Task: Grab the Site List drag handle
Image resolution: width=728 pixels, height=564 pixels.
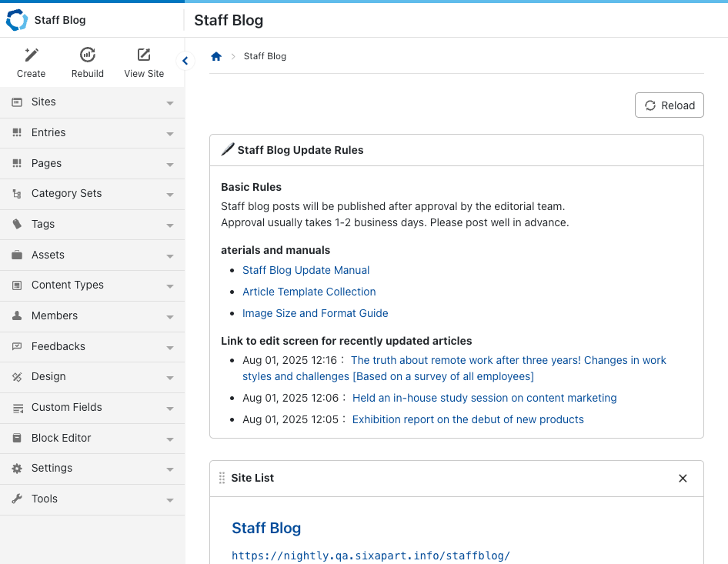Action: (x=222, y=478)
